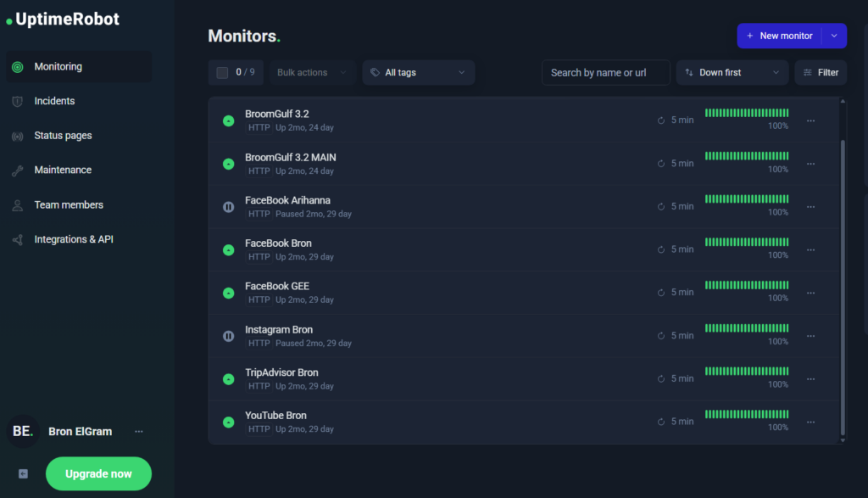This screenshot has height=498, width=868.
Task: Click the uptime bar for BroomGulf 3.2 MAIN
Action: pos(747,156)
